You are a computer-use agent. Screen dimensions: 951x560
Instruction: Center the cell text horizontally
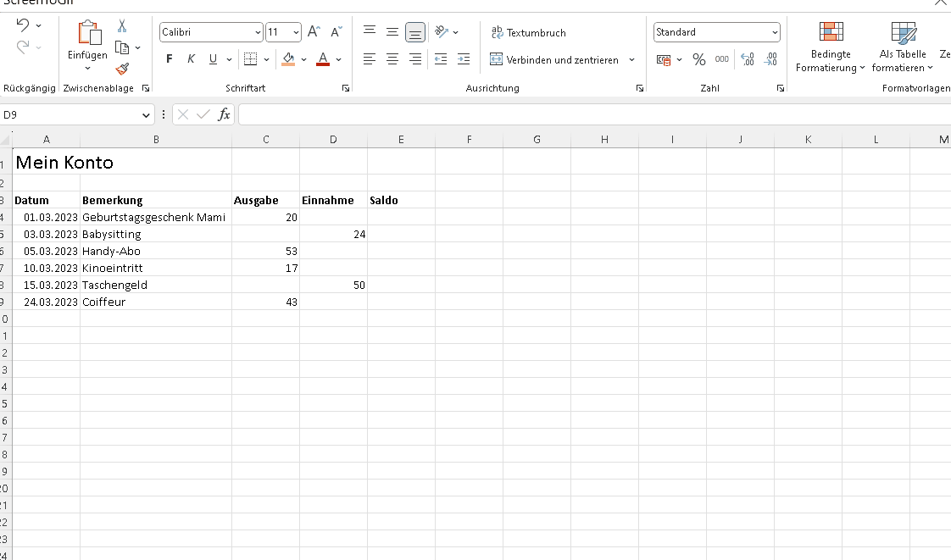point(392,58)
